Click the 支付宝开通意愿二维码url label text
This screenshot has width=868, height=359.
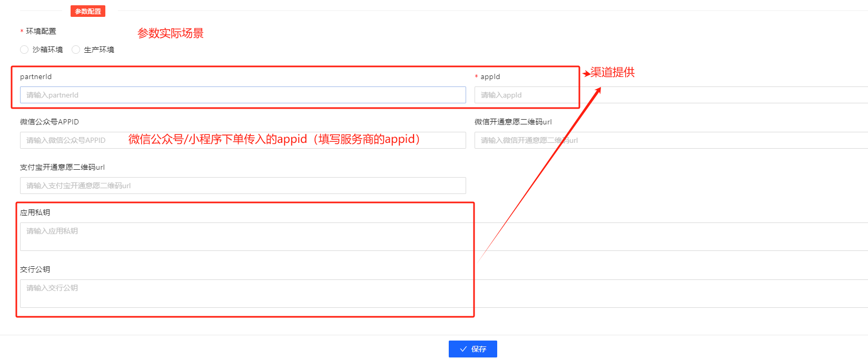pyautogui.click(x=62, y=167)
